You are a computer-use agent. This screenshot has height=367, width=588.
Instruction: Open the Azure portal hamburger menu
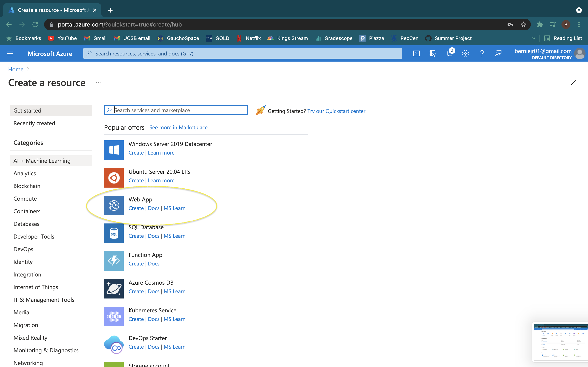[10, 53]
